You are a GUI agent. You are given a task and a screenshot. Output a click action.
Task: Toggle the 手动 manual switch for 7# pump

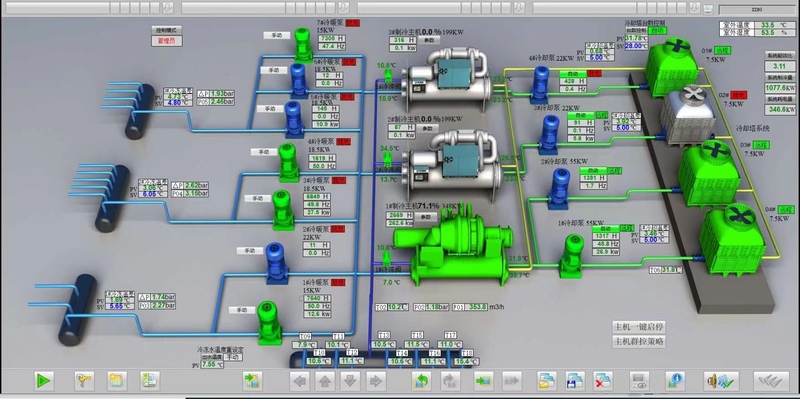coord(277,35)
